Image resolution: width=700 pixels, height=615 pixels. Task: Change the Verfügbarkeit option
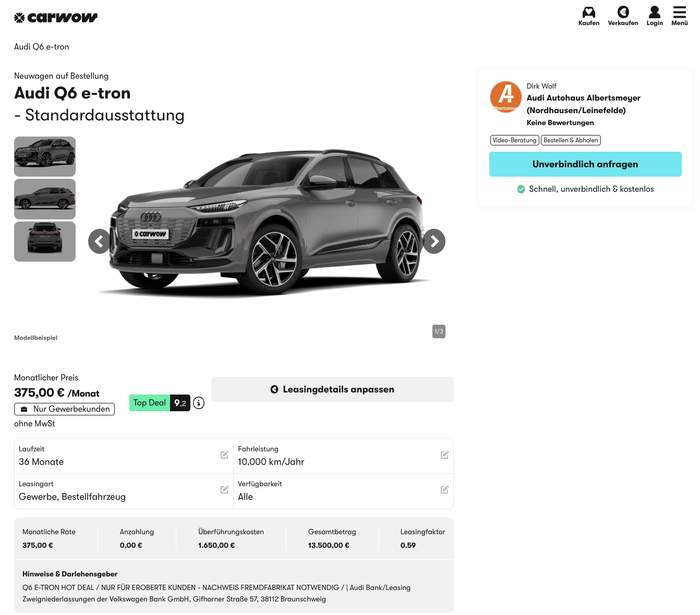click(x=444, y=490)
